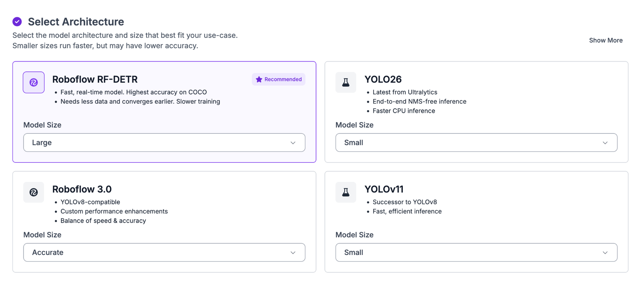The image size is (644, 283).
Task: Choose the Roboflow 3.0 architecture title
Action: point(82,189)
